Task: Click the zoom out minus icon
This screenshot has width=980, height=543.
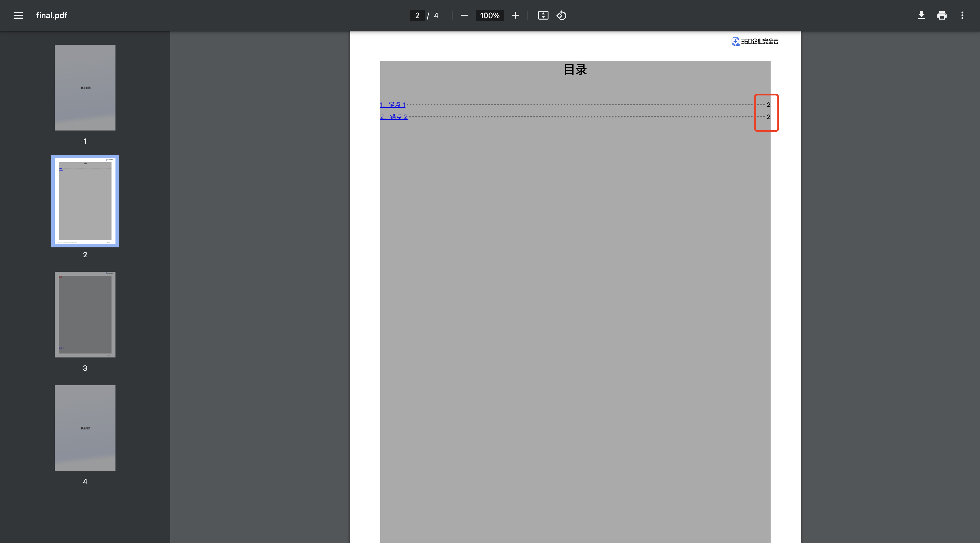Action: click(x=464, y=15)
